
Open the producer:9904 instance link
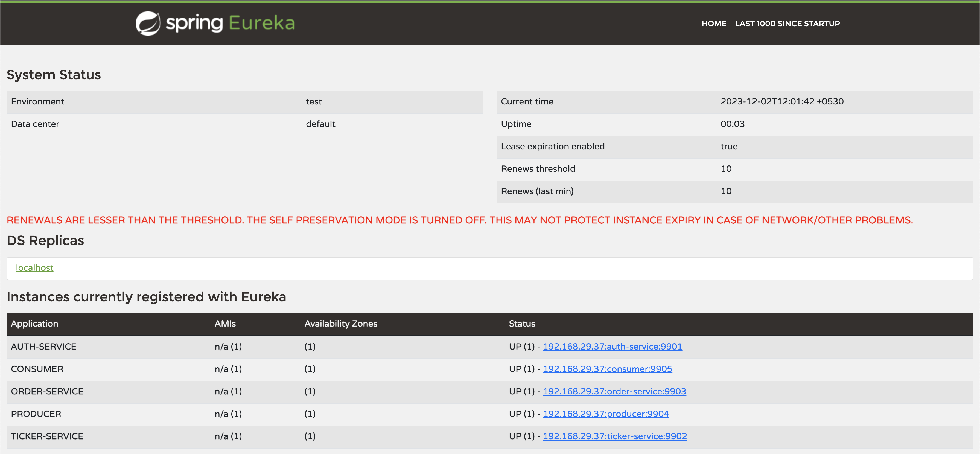coord(606,414)
